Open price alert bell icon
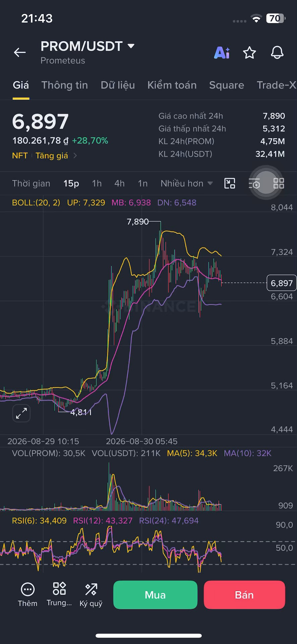This screenshot has height=644, width=297. (x=277, y=53)
